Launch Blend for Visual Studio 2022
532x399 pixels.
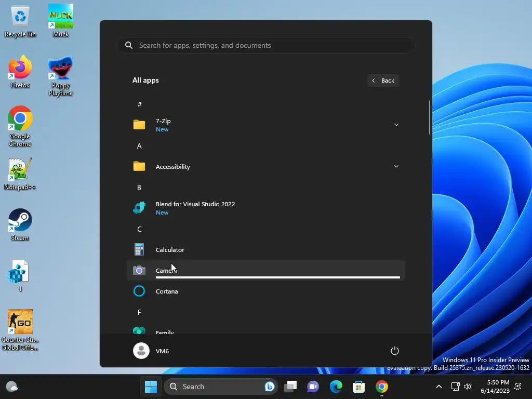pyautogui.click(x=265, y=208)
